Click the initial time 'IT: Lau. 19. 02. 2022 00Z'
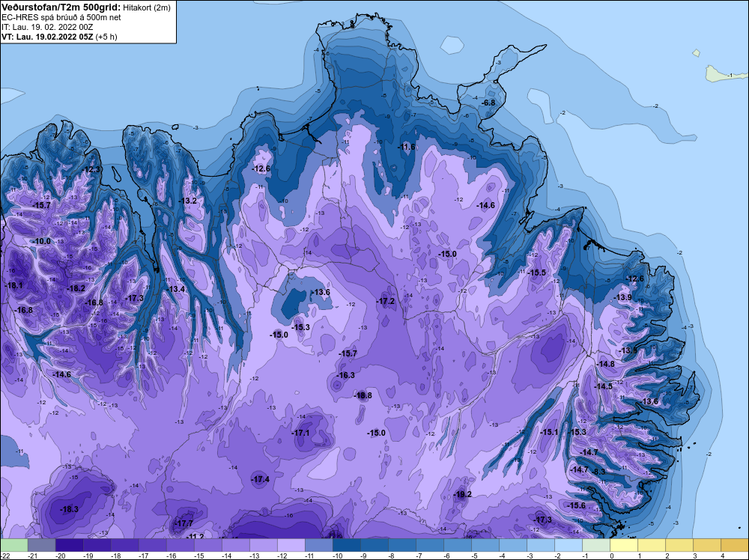The image size is (749, 560). click(x=47, y=27)
